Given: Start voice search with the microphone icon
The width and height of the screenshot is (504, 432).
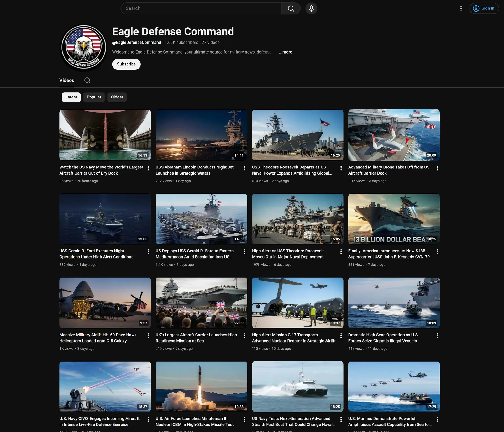Looking at the screenshot, I should point(311,8).
